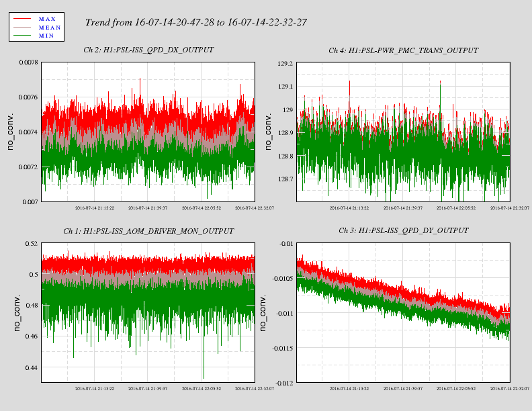Click the 21:13:22 time label under Ch 3

(349, 389)
